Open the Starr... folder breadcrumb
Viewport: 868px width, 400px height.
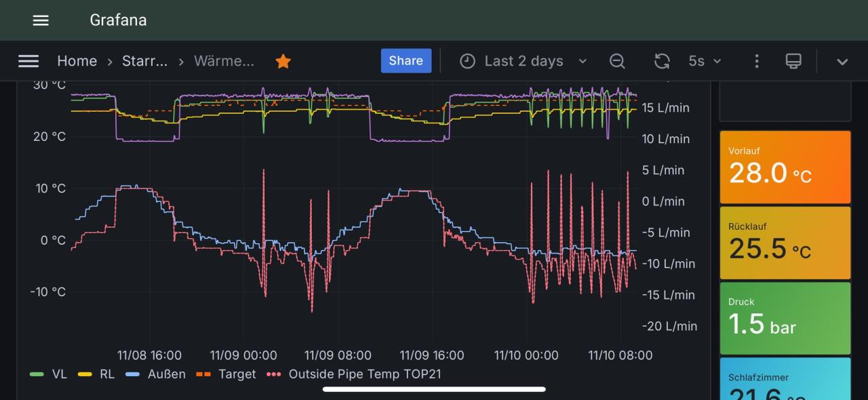(x=144, y=61)
